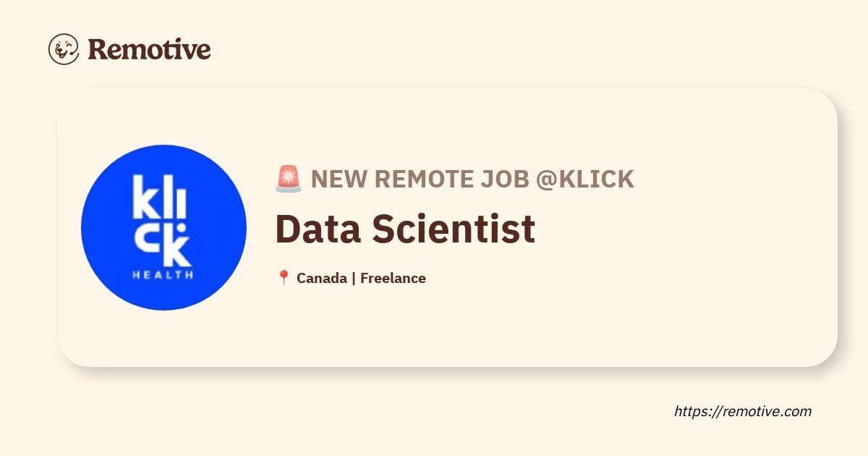Screen dimensions: 868x456
Task: Click the 'NEW REMOTE JOB' heading text
Action: 420,179
